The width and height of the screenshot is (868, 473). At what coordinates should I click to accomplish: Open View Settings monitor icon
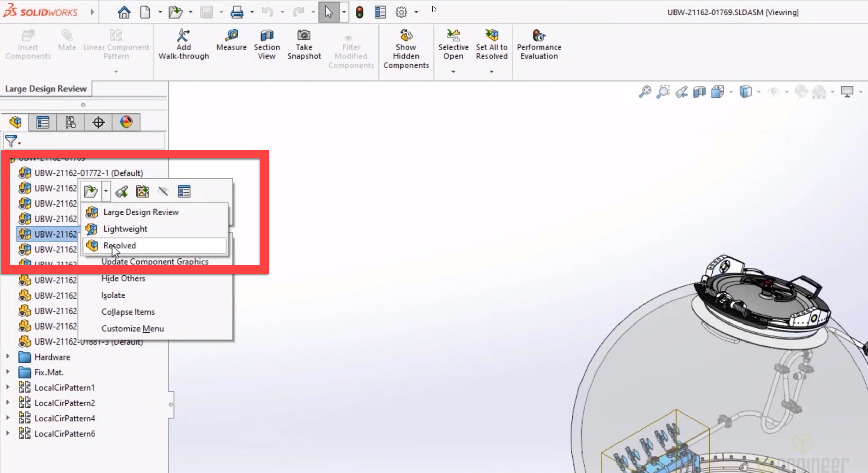point(847,92)
